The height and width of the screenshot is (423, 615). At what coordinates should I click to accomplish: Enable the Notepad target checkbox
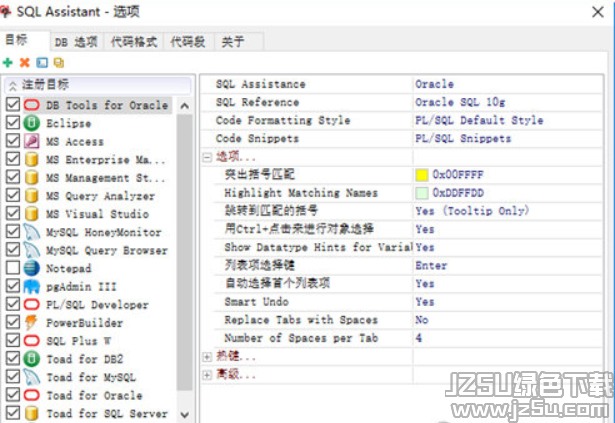coord(13,268)
